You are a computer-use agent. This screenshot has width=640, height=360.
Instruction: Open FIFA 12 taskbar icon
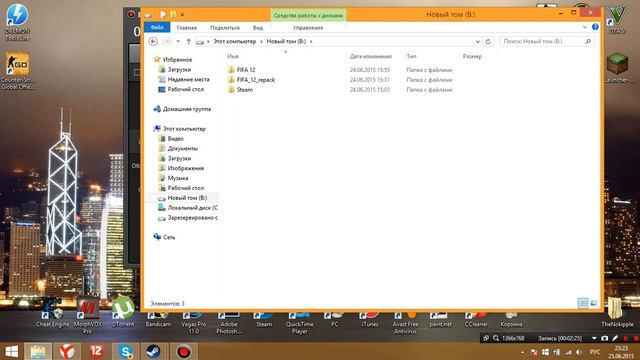pyautogui.click(x=96, y=351)
